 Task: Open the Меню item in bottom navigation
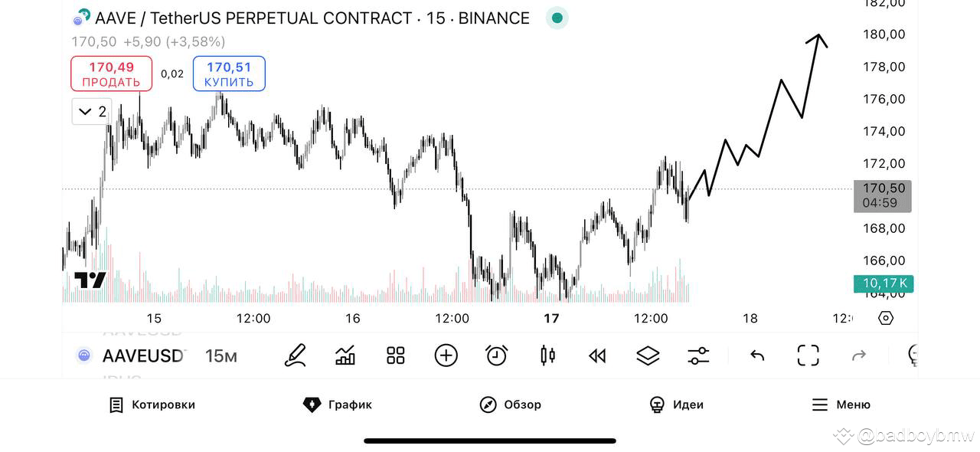[841, 405]
